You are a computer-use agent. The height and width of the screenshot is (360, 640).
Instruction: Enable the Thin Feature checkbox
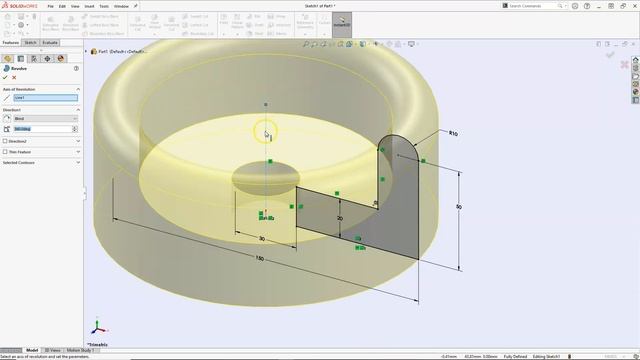5,152
